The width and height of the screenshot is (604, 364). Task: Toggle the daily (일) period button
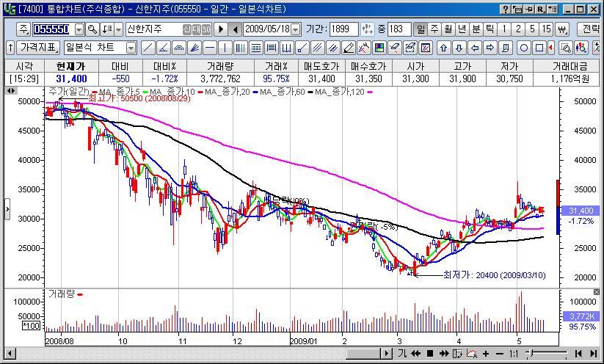click(x=421, y=29)
